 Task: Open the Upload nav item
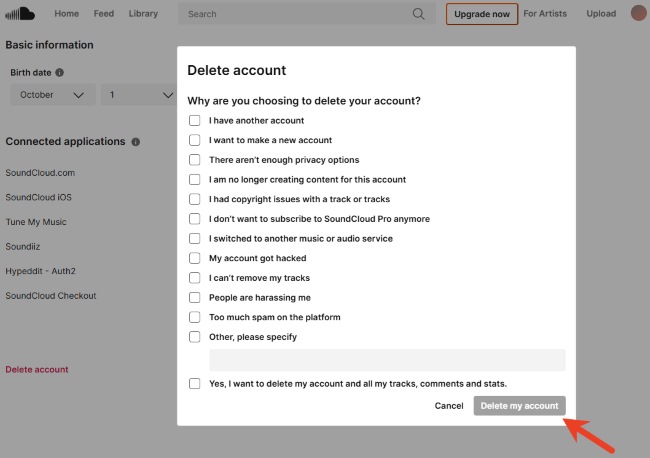(x=601, y=14)
